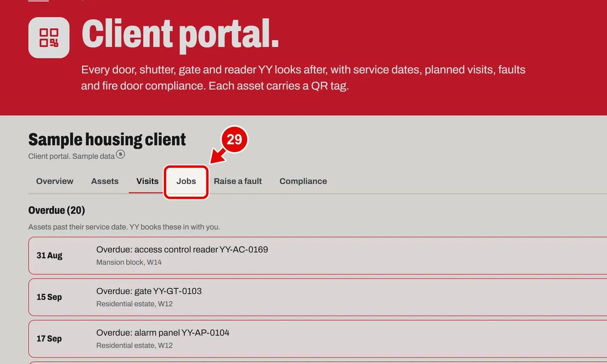
Task: Open the Jobs tab
Action: click(x=186, y=181)
